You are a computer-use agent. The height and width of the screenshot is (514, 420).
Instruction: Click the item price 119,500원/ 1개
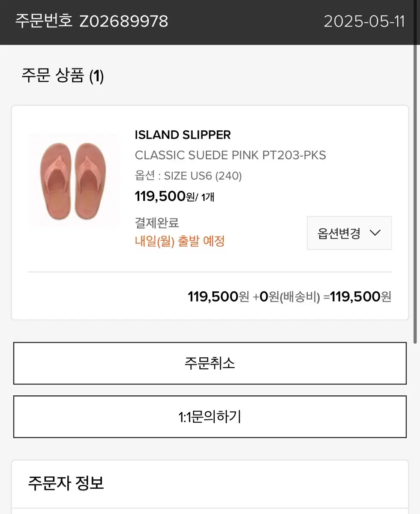pyautogui.click(x=174, y=197)
